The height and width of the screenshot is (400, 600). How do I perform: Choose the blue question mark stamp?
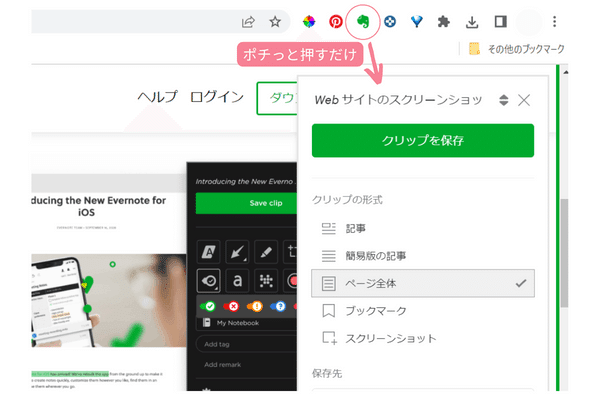click(x=279, y=306)
